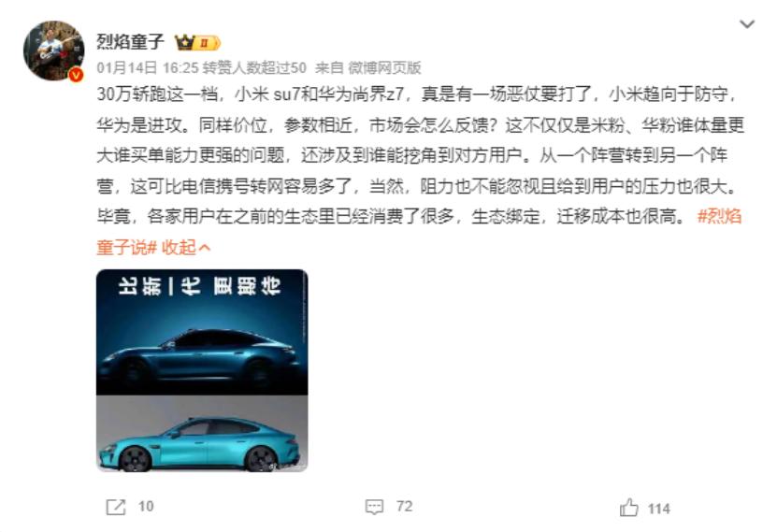Screen dimensions: 777x532
Task: Open the post options chevron menu
Action: (747, 23)
